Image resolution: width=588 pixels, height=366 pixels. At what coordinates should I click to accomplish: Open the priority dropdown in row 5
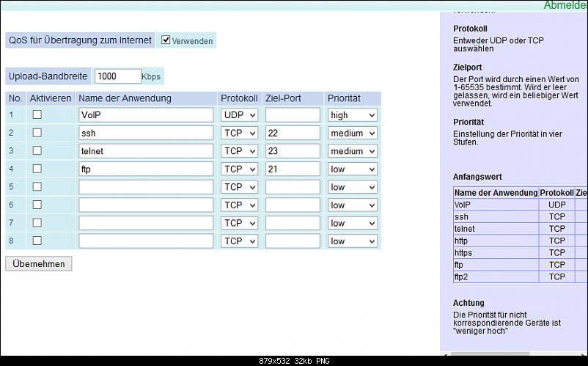coord(353,187)
